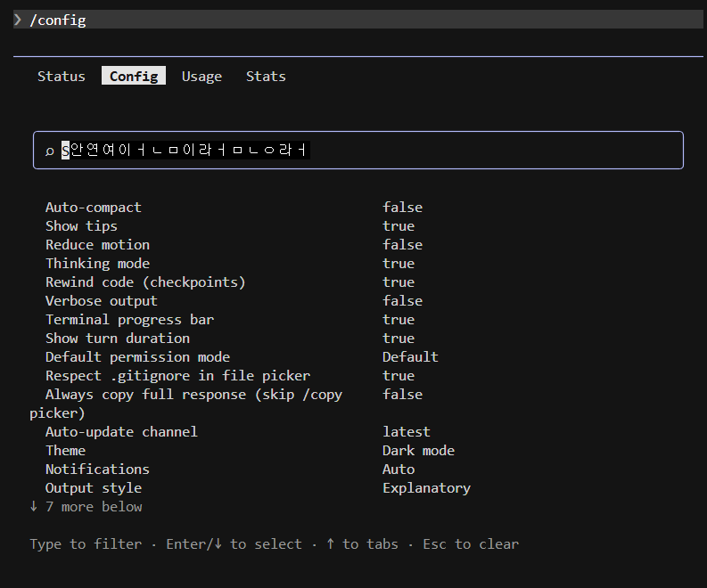Click the search magnifier icon
Viewport: 707px width, 588px height.
[49, 151]
